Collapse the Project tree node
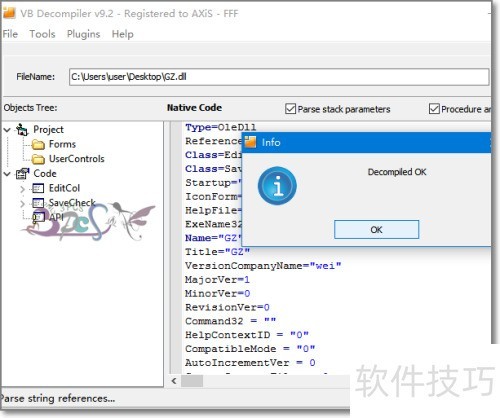 coord(7,130)
